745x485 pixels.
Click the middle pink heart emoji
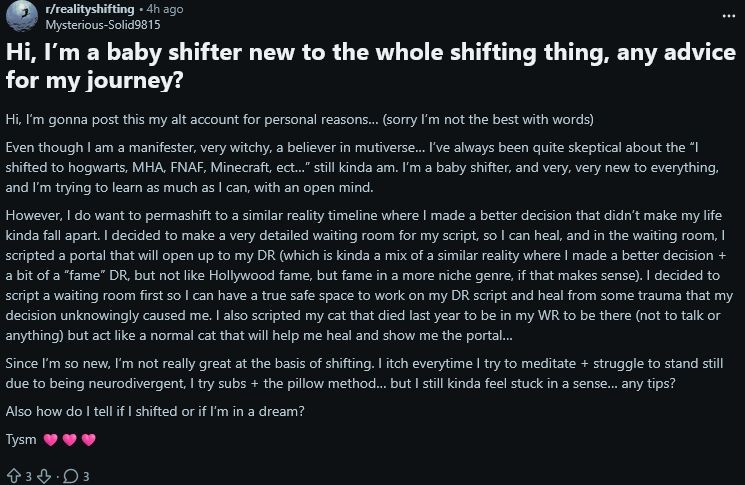pyautogui.click(x=69, y=439)
